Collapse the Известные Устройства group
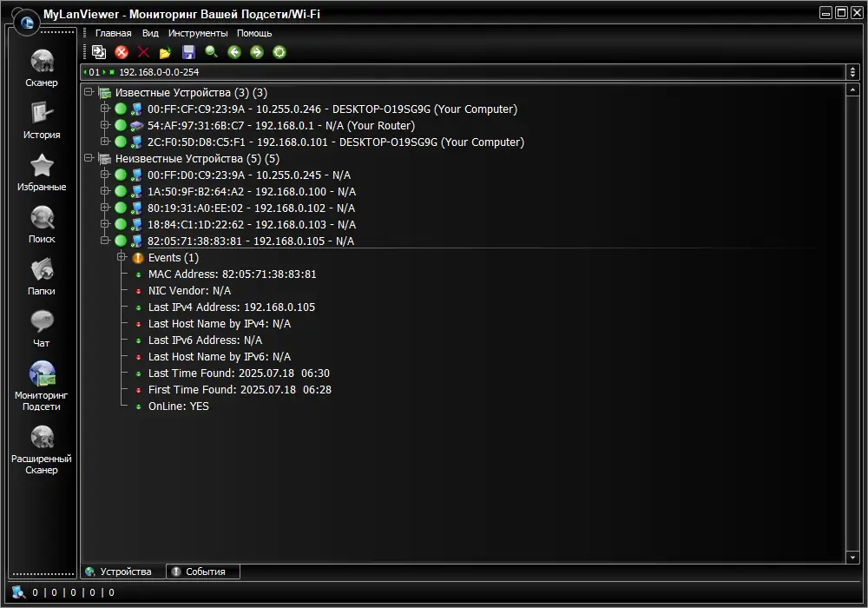 click(x=89, y=92)
